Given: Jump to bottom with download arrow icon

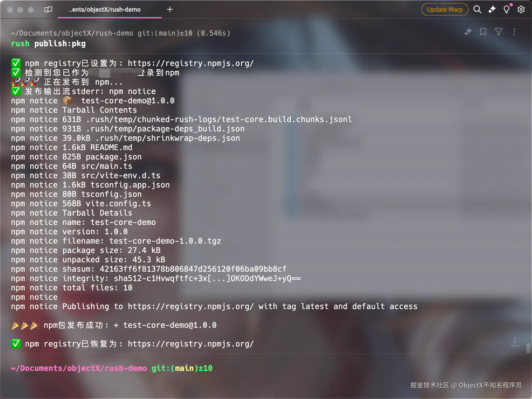Looking at the screenshot, I should pos(515,341).
